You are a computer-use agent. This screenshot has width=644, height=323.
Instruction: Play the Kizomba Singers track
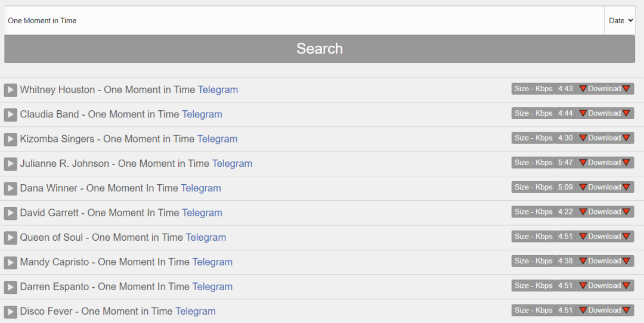pos(10,139)
